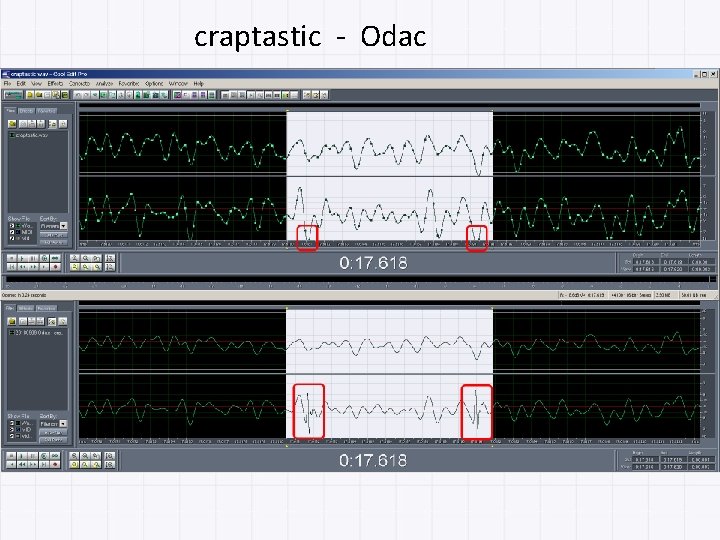Stop playback in lower Odac window transport
Image resolution: width=720 pixels, height=540 pixels.
[11, 456]
